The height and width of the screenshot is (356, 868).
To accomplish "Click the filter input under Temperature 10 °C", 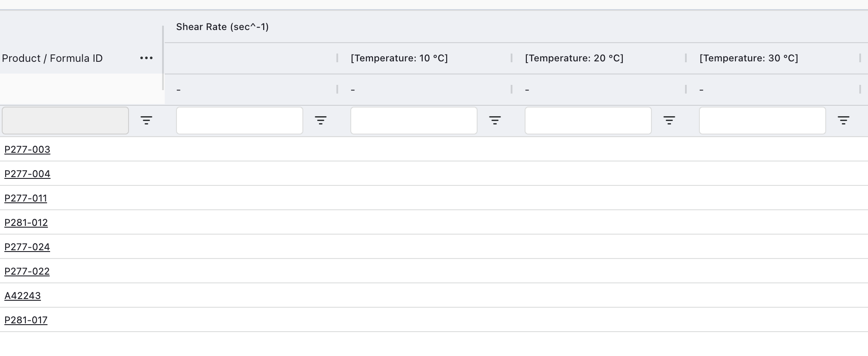I will (x=414, y=121).
